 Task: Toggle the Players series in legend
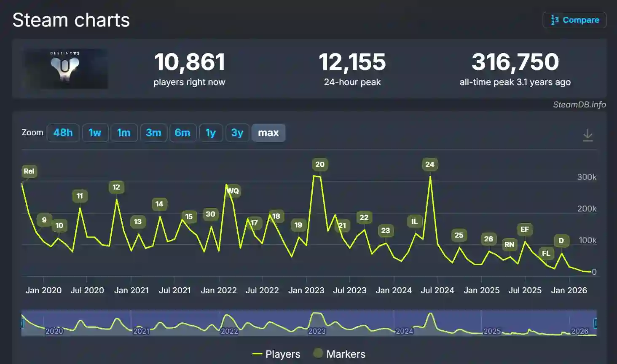tap(276, 354)
